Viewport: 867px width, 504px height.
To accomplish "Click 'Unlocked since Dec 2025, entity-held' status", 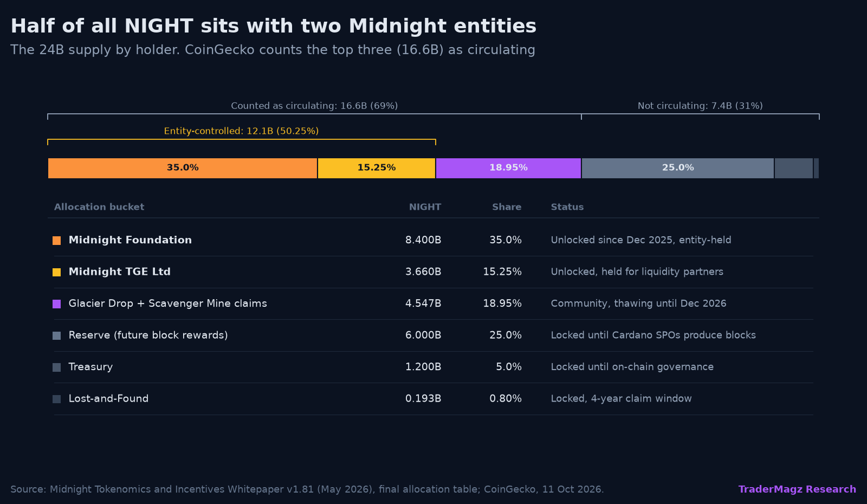I will click(641, 240).
